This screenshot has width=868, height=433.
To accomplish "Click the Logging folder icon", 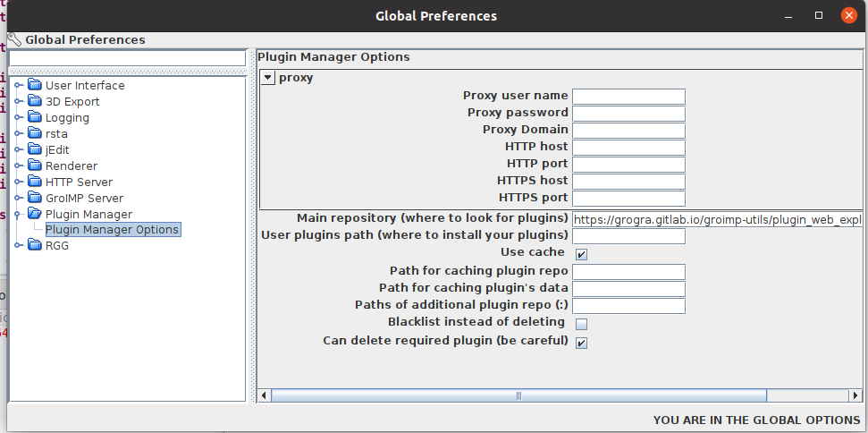I will 35,117.
